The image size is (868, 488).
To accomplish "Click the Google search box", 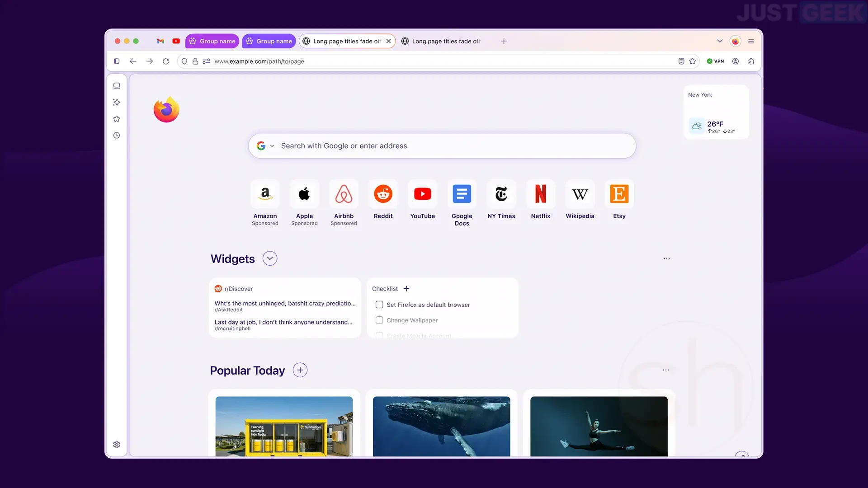I will pos(442,146).
